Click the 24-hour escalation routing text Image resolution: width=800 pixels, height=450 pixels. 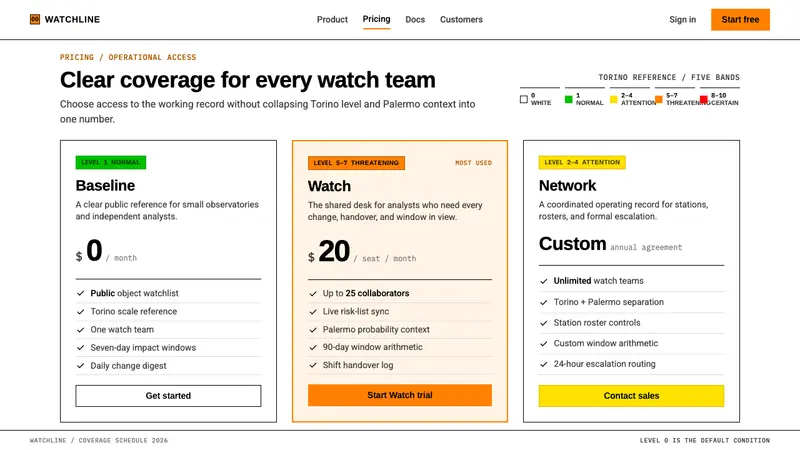point(605,364)
